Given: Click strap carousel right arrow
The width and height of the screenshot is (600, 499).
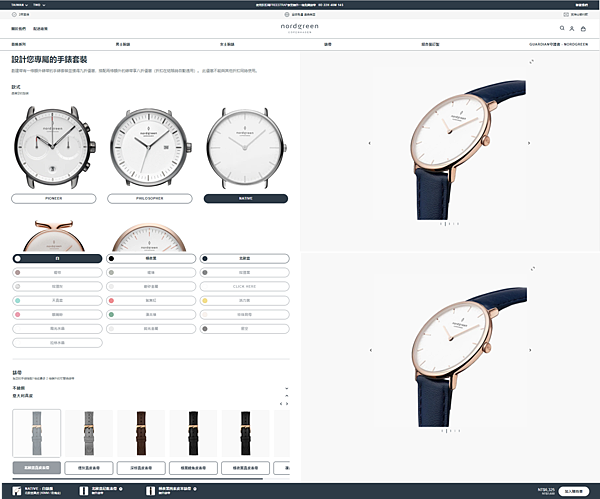Looking at the screenshot, I should click(287, 404).
